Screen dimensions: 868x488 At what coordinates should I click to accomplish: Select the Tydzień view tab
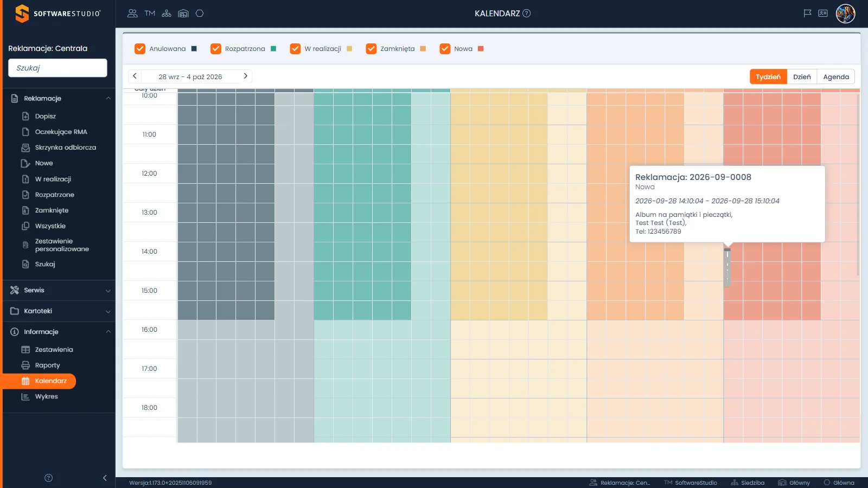click(768, 77)
